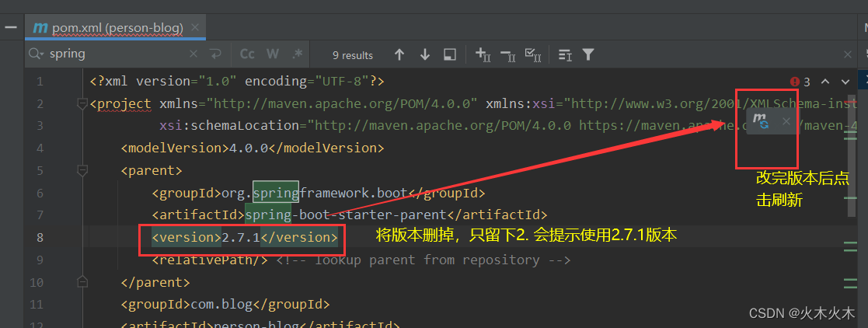The image size is (868, 328).
Task: Click the '9 results' count label
Action: coord(353,55)
